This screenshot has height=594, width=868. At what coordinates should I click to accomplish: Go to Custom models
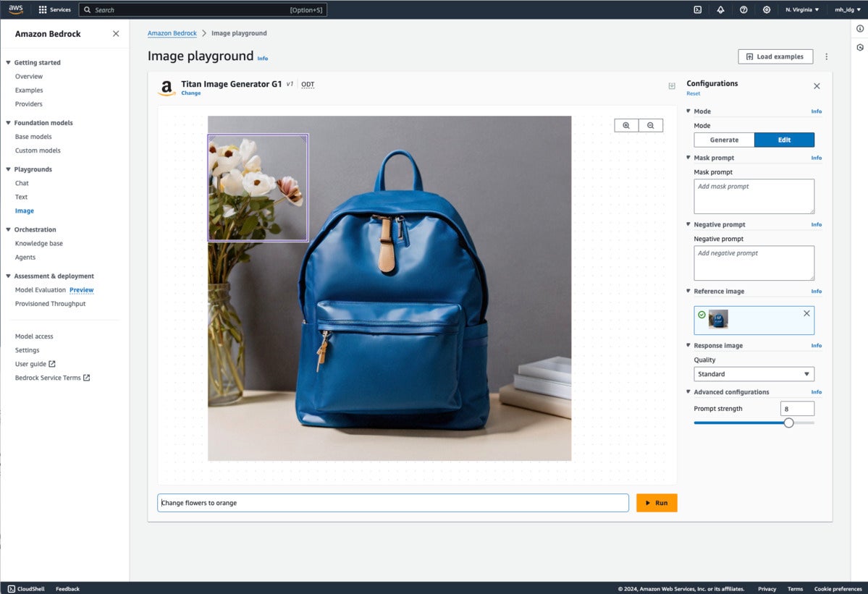point(38,150)
